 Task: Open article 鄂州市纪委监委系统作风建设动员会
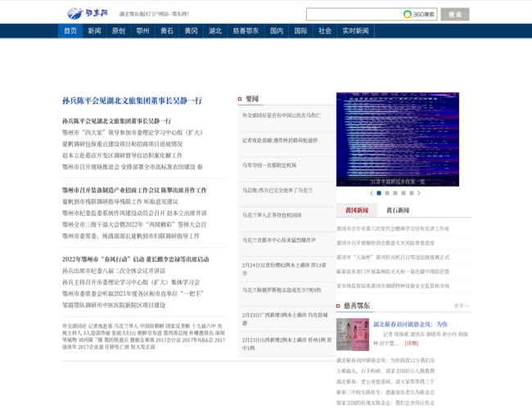coord(134,213)
